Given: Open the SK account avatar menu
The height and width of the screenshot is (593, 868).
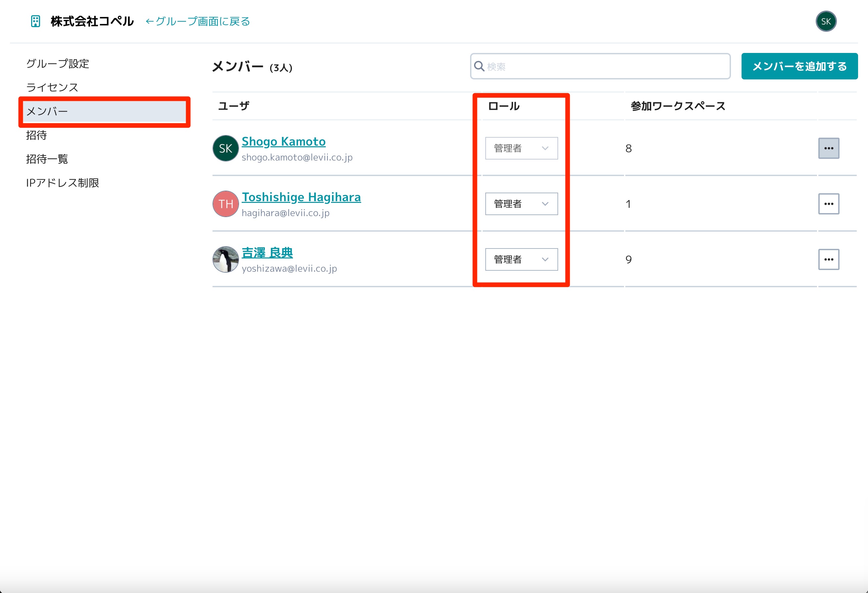Looking at the screenshot, I should (826, 21).
